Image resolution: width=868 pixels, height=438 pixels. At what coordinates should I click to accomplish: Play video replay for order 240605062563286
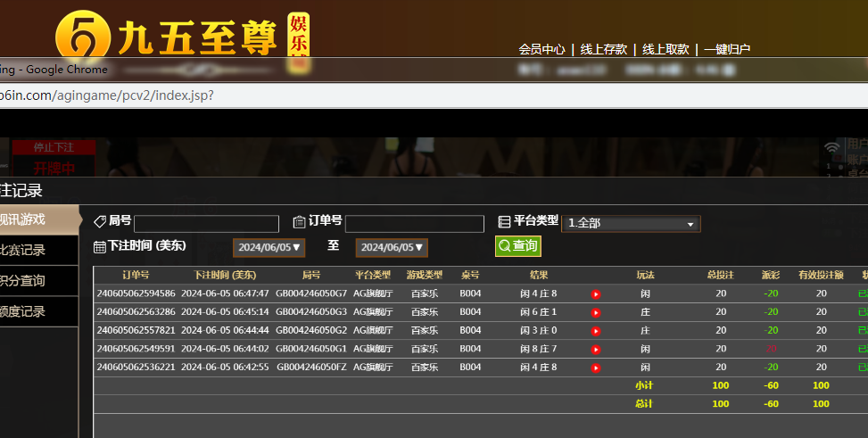[596, 312]
